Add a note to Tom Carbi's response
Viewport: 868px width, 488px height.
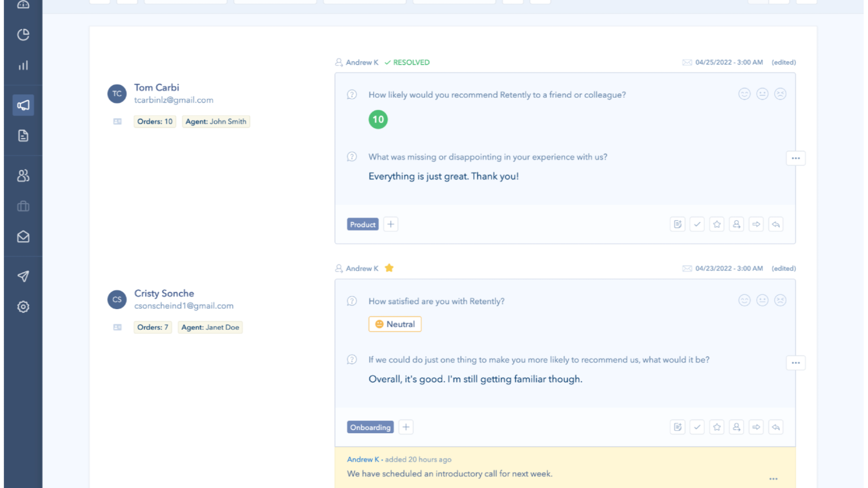point(678,224)
